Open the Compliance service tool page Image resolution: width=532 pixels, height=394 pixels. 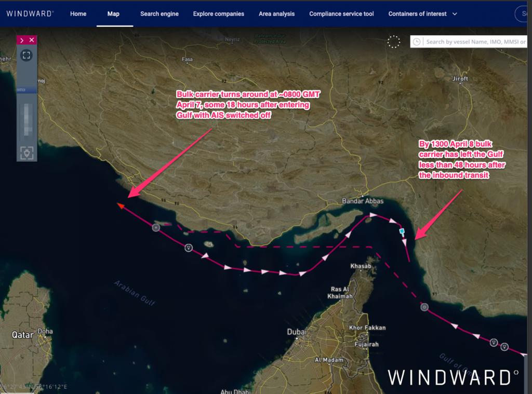(x=341, y=14)
